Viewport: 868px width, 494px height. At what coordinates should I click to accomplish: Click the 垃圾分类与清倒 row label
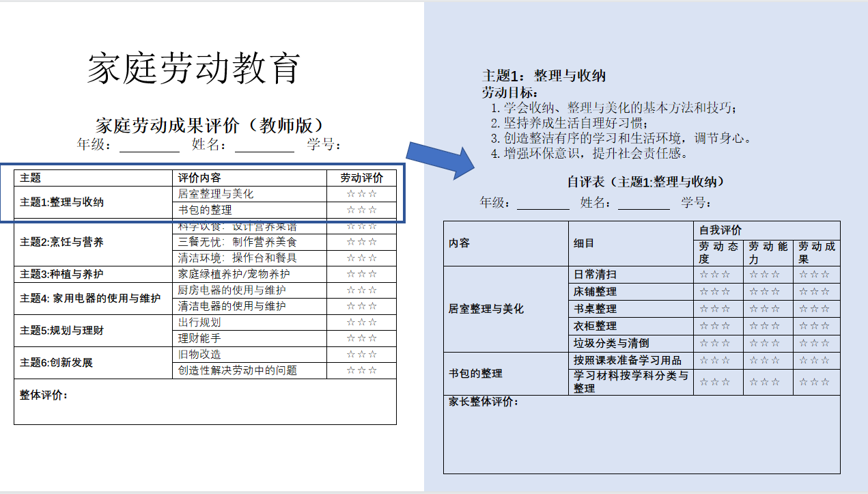click(x=612, y=343)
